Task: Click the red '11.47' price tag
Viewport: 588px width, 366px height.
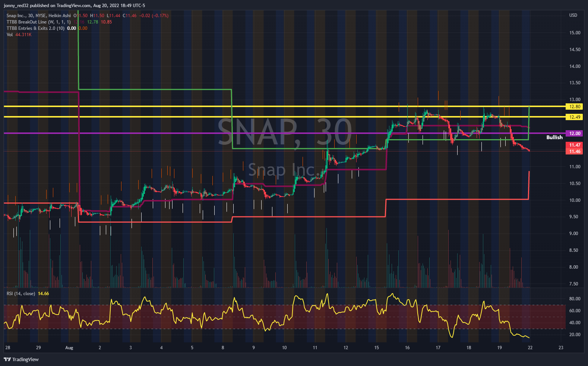Action: 575,145
